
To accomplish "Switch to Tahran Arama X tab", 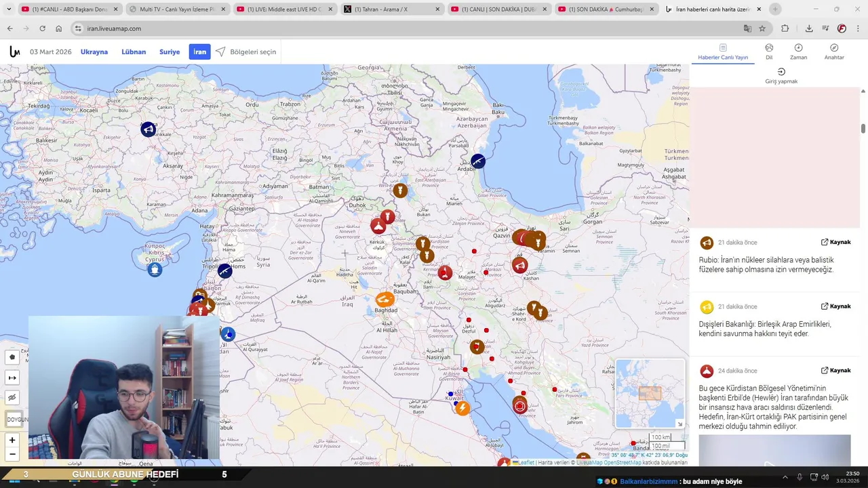I will coord(392,9).
